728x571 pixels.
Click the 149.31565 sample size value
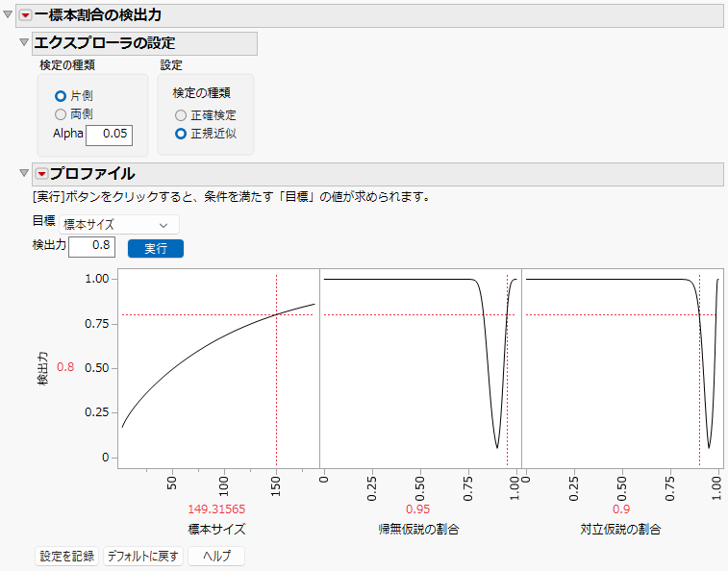[216, 509]
